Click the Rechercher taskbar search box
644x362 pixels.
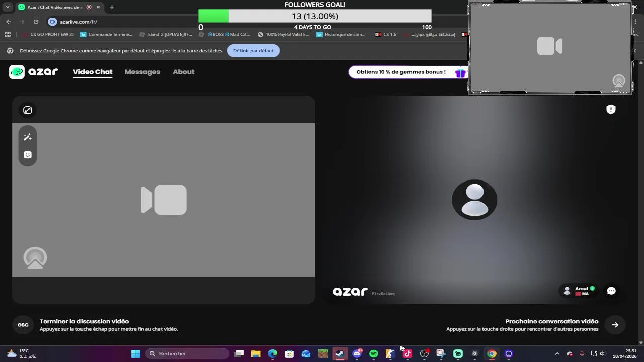[188, 354]
